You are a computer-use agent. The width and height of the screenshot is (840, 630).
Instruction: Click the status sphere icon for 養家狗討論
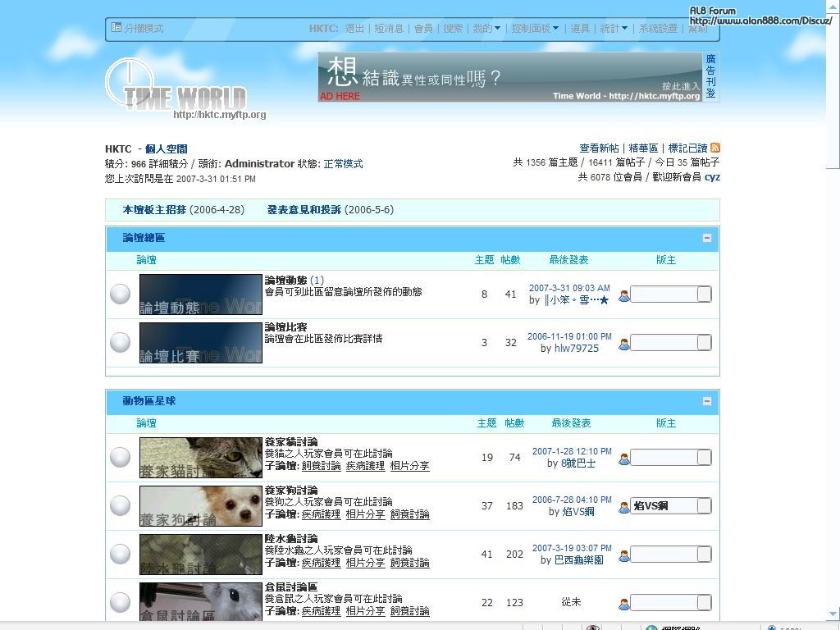pyautogui.click(x=120, y=505)
